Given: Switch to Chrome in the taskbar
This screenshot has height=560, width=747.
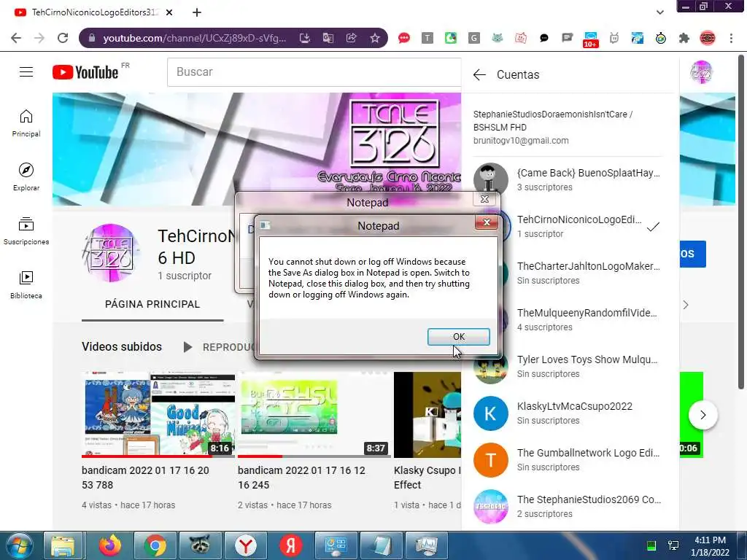Looking at the screenshot, I should tap(155, 545).
